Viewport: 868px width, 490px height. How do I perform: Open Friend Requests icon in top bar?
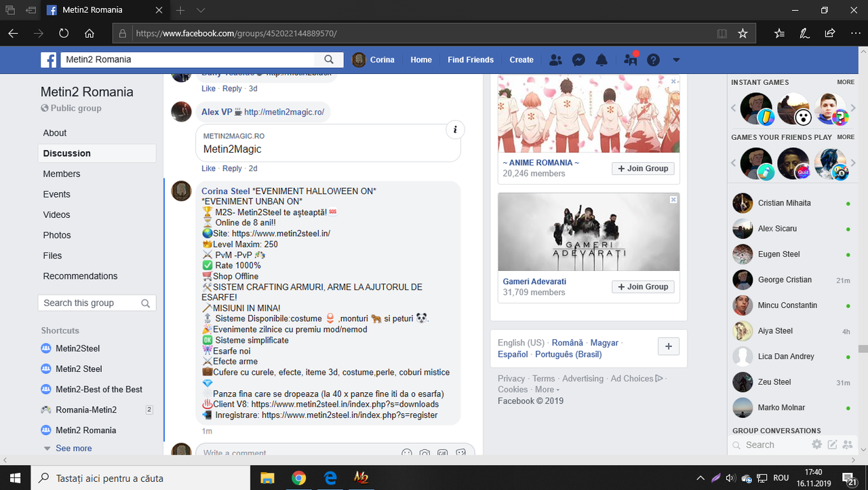555,60
